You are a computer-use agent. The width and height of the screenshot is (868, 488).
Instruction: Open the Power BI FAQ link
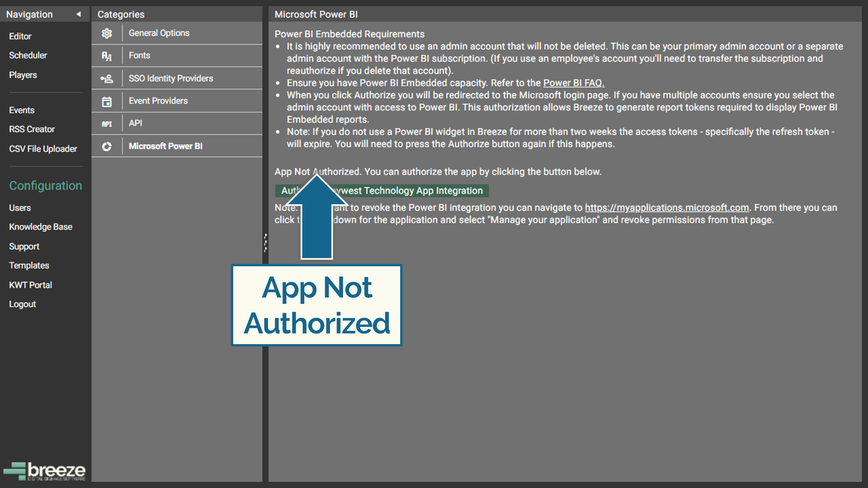coord(573,83)
